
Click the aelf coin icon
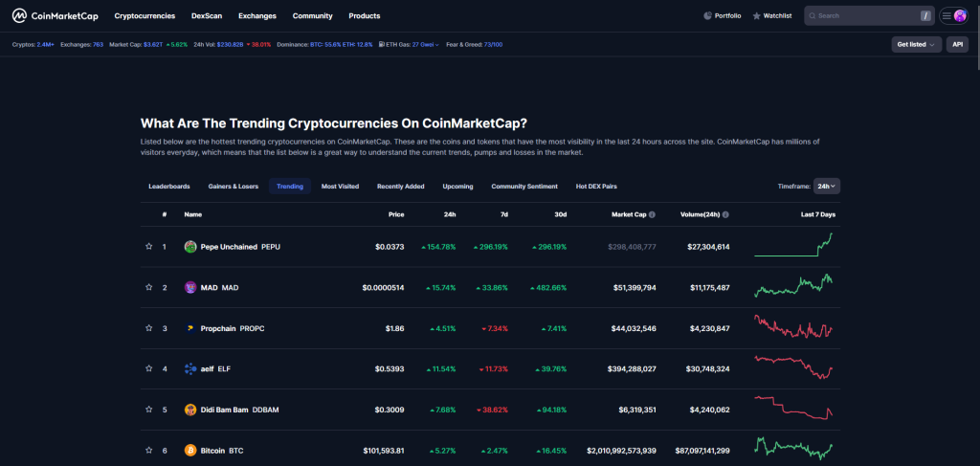[x=190, y=368]
